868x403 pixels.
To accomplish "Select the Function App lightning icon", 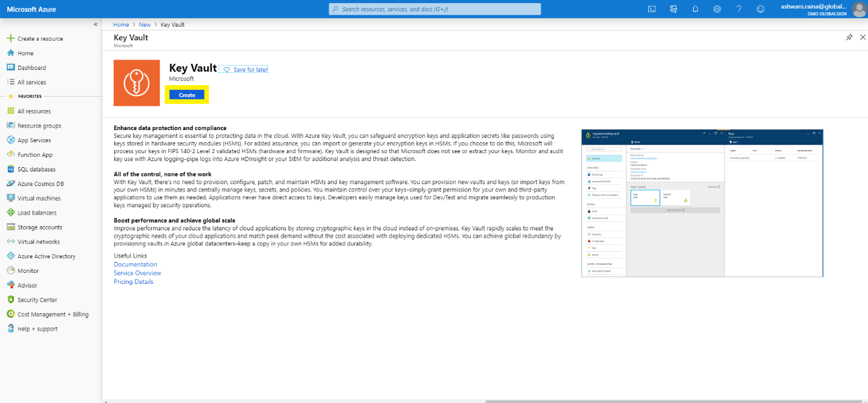I will 10,155.
